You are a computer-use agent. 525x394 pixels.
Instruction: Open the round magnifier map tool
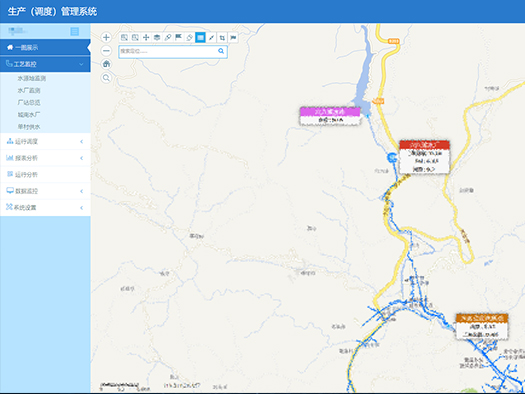pos(106,78)
